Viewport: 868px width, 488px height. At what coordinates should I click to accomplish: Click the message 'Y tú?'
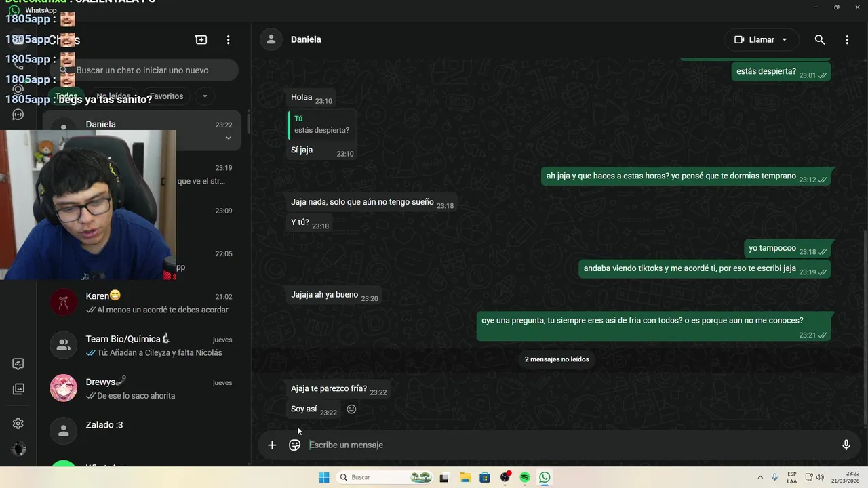[309, 223]
